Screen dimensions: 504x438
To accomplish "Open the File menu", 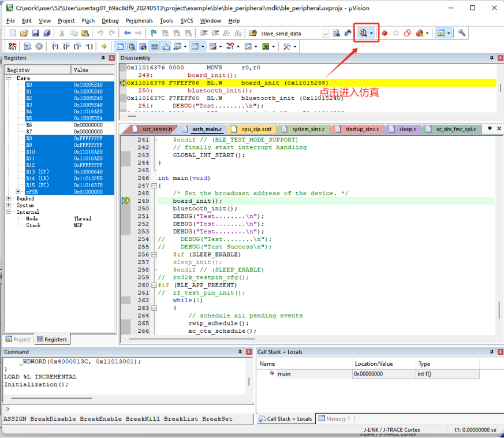I will coord(10,21).
